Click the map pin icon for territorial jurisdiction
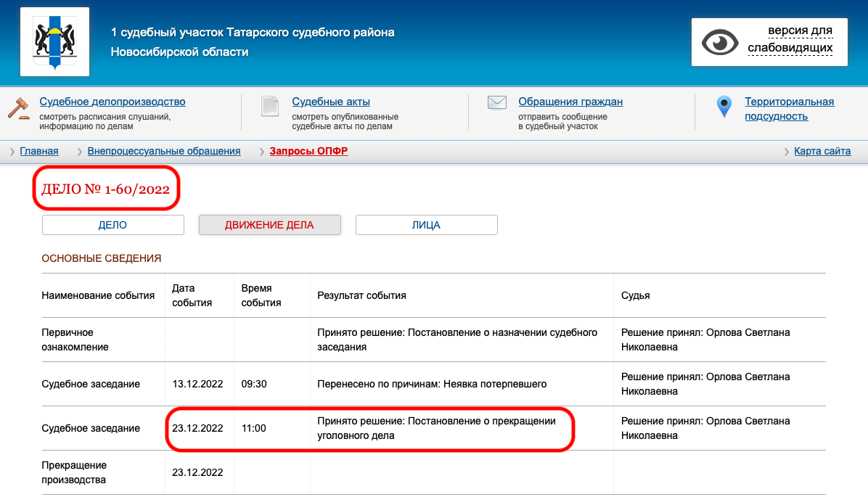 [x=724, y=107]
